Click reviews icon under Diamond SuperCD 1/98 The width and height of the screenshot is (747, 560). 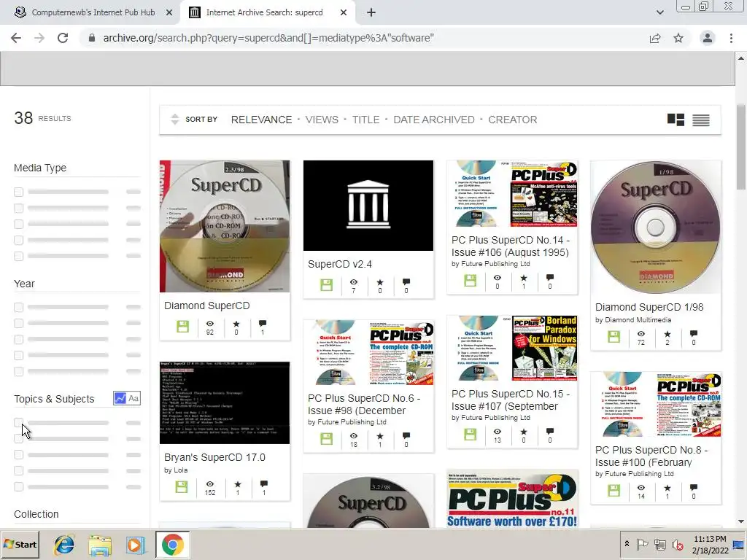tap(694, 334)
